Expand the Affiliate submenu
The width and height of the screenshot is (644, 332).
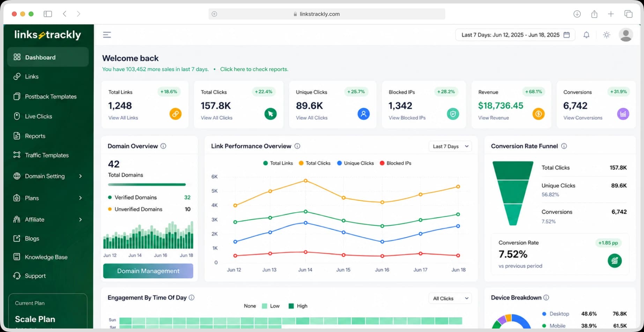48,219
